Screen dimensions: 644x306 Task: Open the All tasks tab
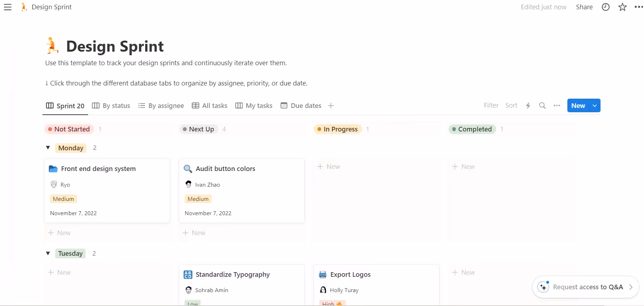point(210,105)
